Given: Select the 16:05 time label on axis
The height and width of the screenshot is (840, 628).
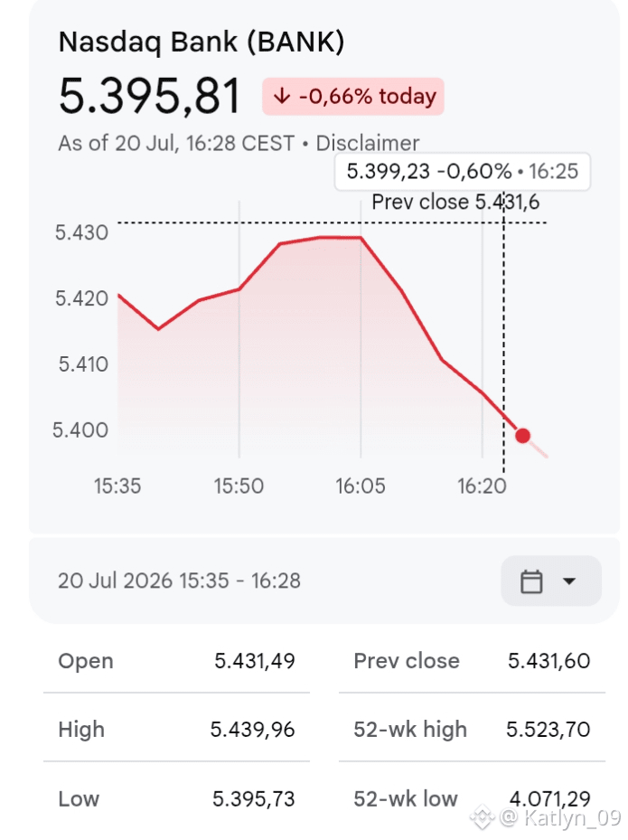Looking at the screenshot, I should pos(361,486).
